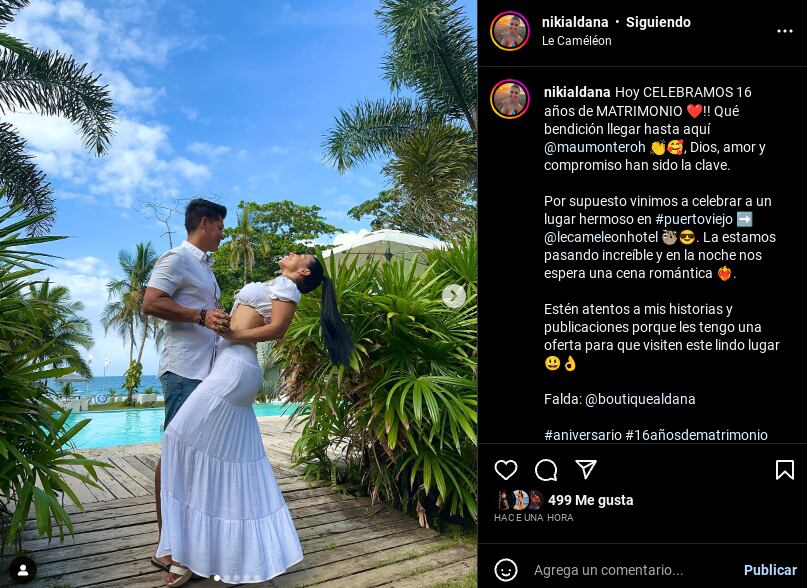
Task: Go to next photo with carousel arrow
Action: point(453,296)
